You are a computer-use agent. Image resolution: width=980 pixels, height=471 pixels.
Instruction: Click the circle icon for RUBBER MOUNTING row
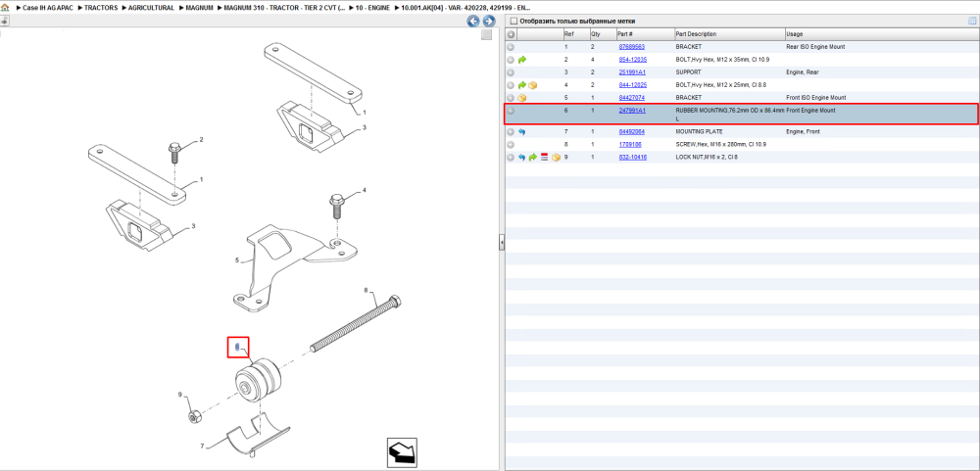[511, 111]
